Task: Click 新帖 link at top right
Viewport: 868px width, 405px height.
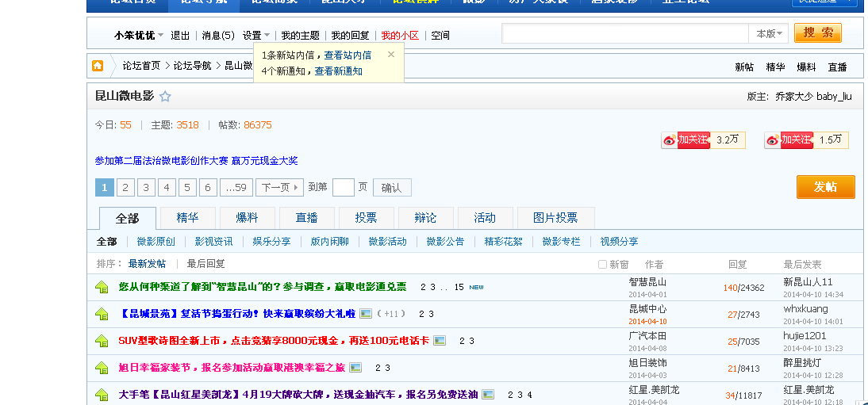Action: click(744, 67)
